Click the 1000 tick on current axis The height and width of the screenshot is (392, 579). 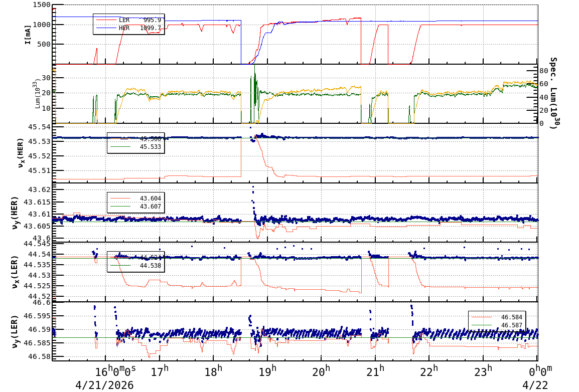(42, 25)
